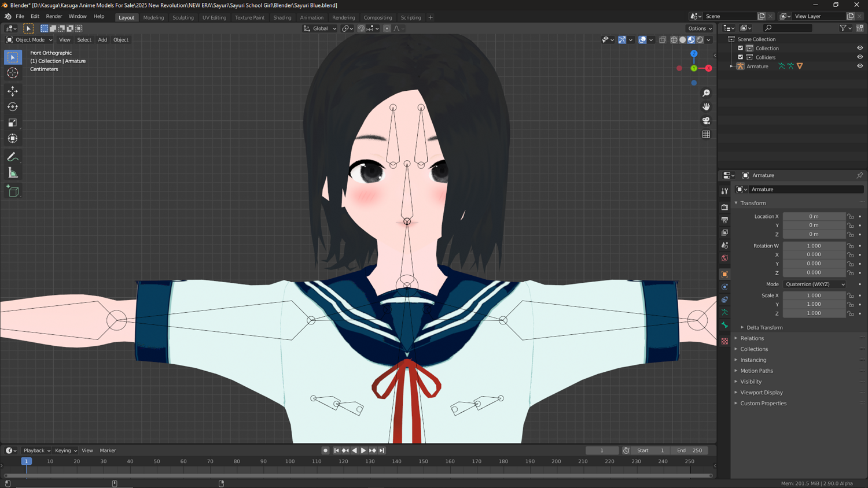The image size is (868, 488).
Task: Switch to wireframe viewport shading
Action: (674, 40)
